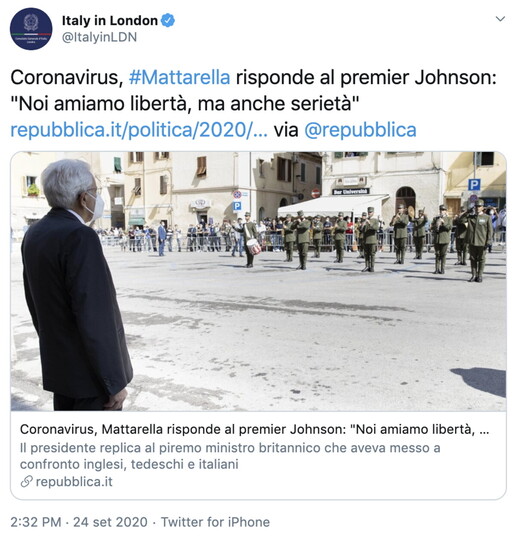The height and width of the screenshot is (543, 519).
Task: Open the article preview photo of military band
Action: point(258,281)
